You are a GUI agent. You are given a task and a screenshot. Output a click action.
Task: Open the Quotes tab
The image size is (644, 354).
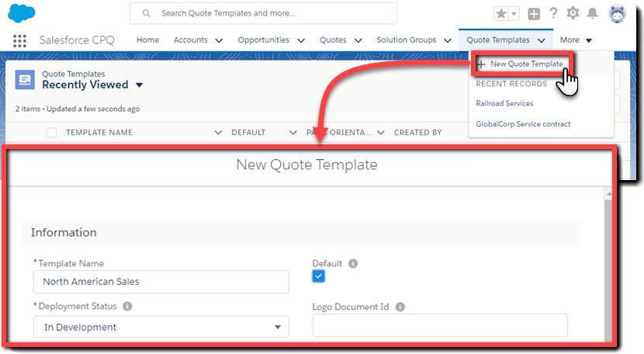[x=333, y=40]
